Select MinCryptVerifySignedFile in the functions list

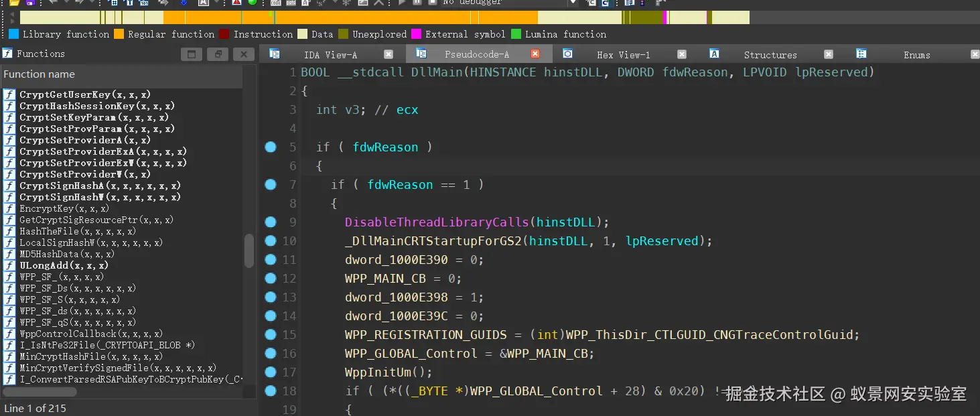coord(118,368)
